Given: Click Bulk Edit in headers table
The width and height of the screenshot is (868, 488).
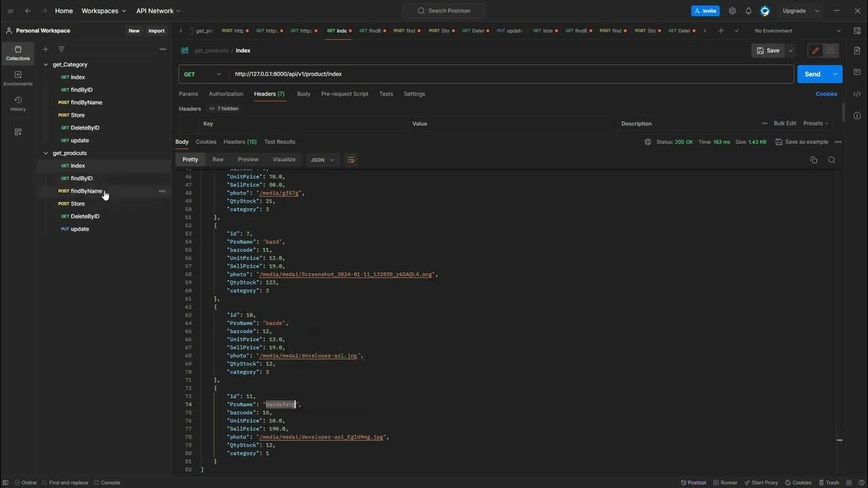Looking at the screenshot, I should (x=785, y=123).
